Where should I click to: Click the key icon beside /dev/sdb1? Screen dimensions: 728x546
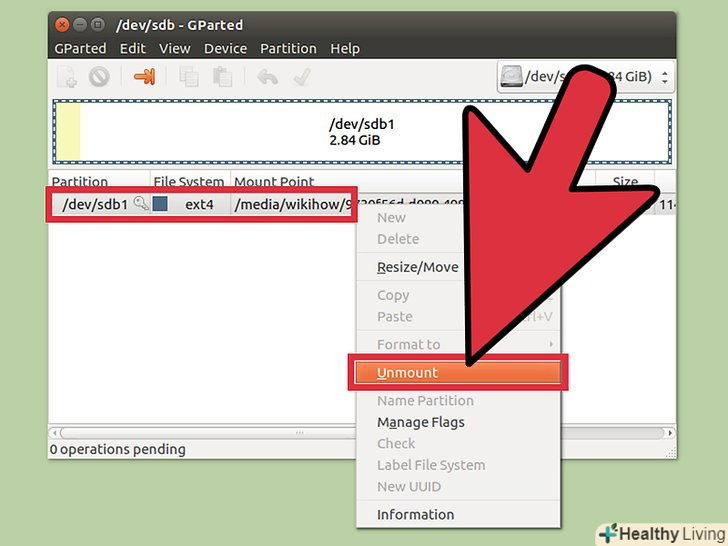point(141,203)
